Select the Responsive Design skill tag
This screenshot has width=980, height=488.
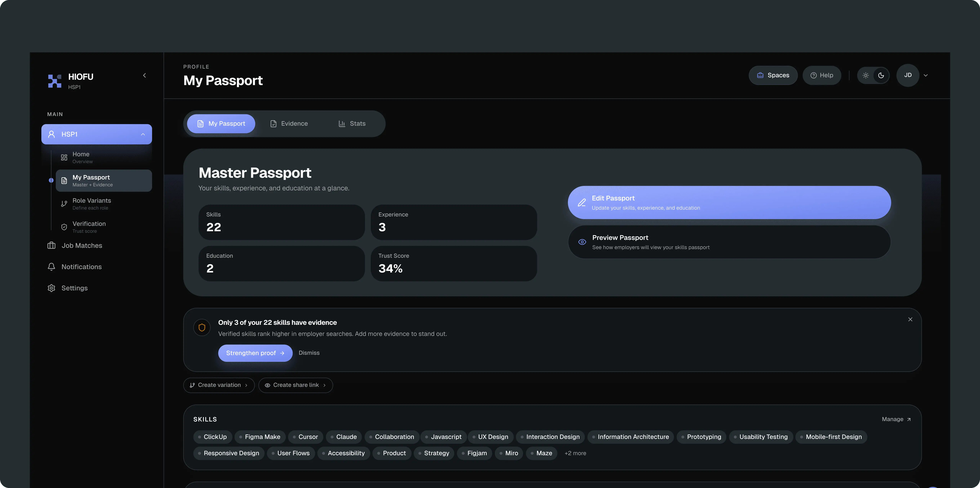(x=229, y=453)
